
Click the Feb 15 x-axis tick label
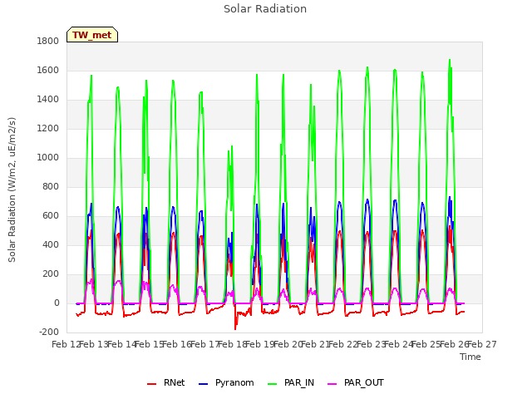[149, 345]
